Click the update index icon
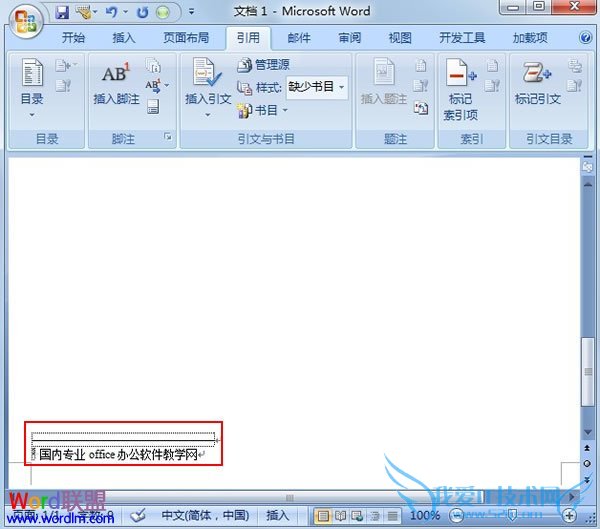600x529 pixels. pos(492,85)
